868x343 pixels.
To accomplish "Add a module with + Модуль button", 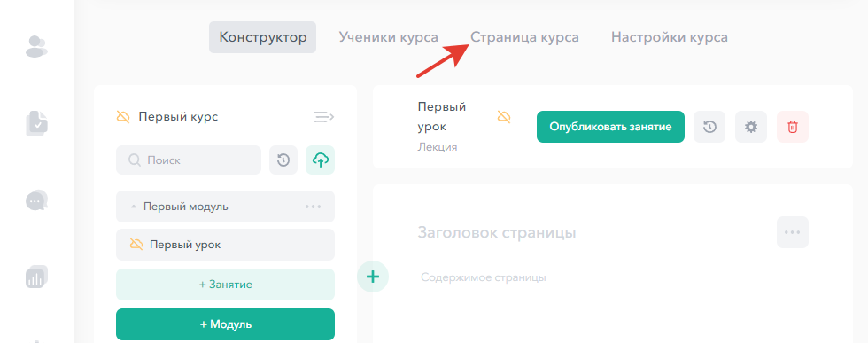I will click(x=225, y=324).
